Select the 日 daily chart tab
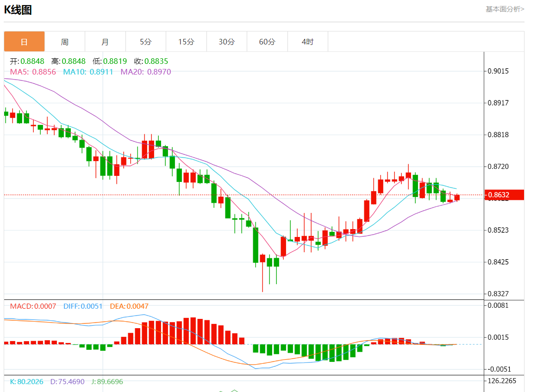This screenshot has width=537, height=392. point(25,42)
